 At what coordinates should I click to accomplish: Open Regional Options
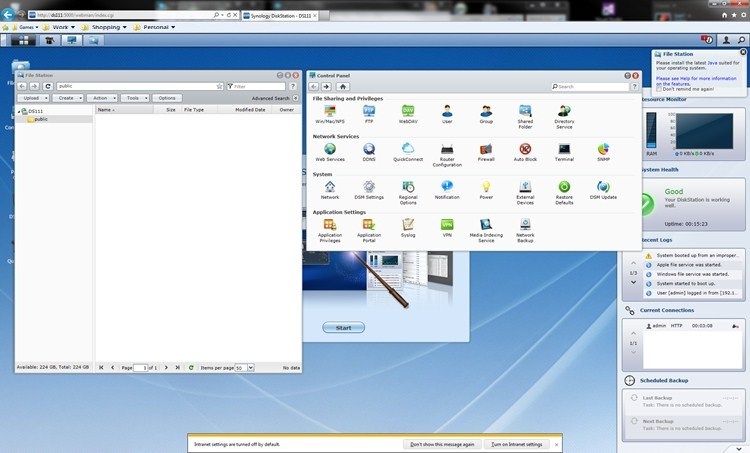408,192
